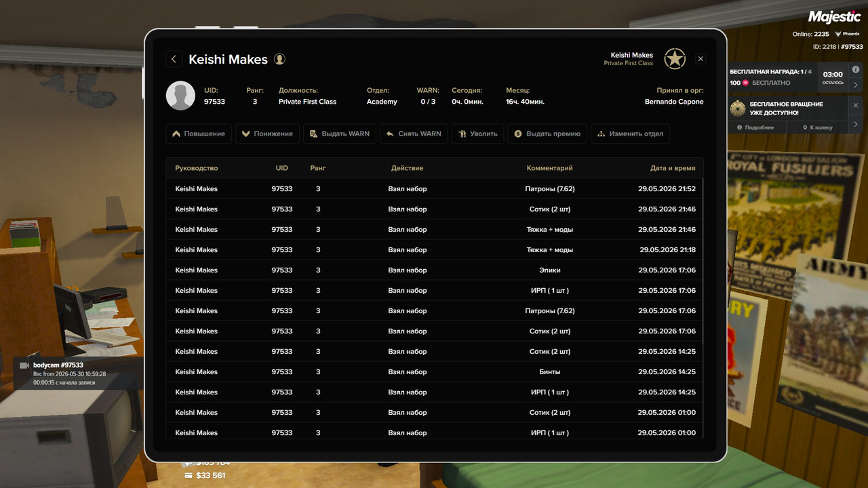The width and height of the screenshot is (868, 488).
Task: Click the grey avatar placeholder picture
Action: pos(181,96)
